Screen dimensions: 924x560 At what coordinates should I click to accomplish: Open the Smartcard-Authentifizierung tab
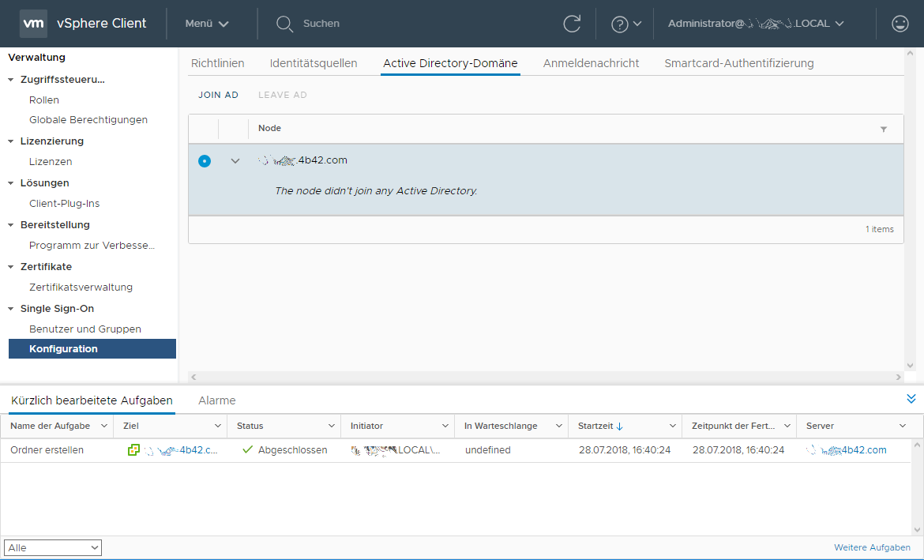[x=739, y=63]
